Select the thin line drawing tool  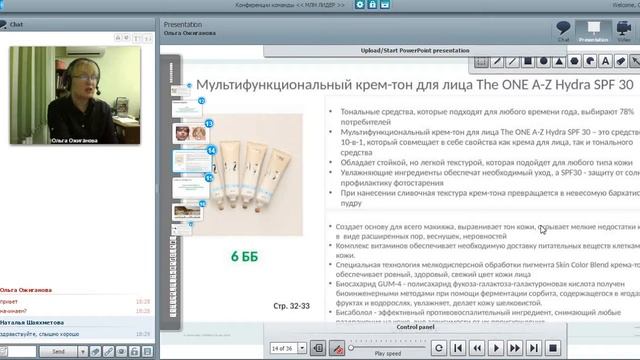tap(512, 62)
